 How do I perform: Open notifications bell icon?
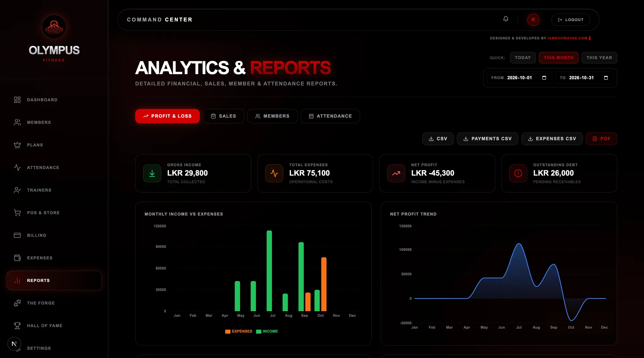[506, 19]
